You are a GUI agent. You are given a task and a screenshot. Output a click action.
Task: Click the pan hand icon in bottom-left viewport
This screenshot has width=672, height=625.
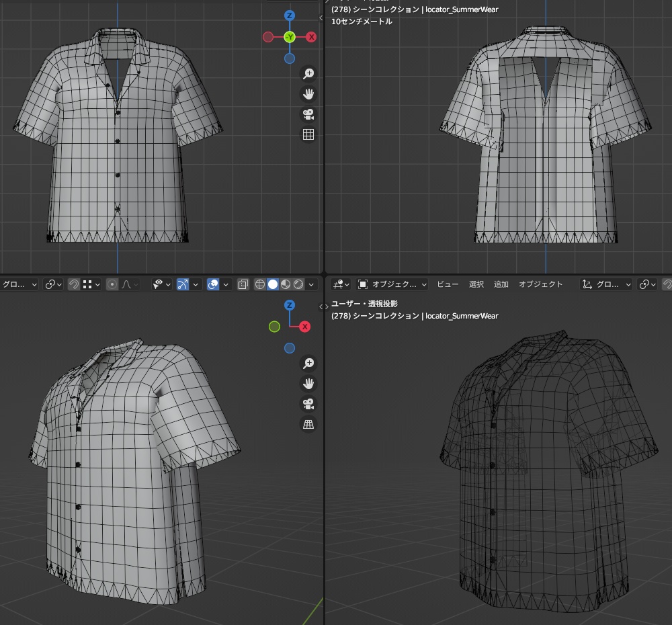tap(308, 384)
